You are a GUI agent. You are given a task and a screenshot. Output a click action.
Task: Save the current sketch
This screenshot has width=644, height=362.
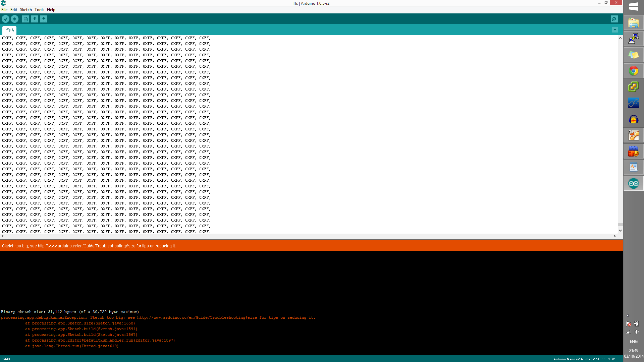44,19
